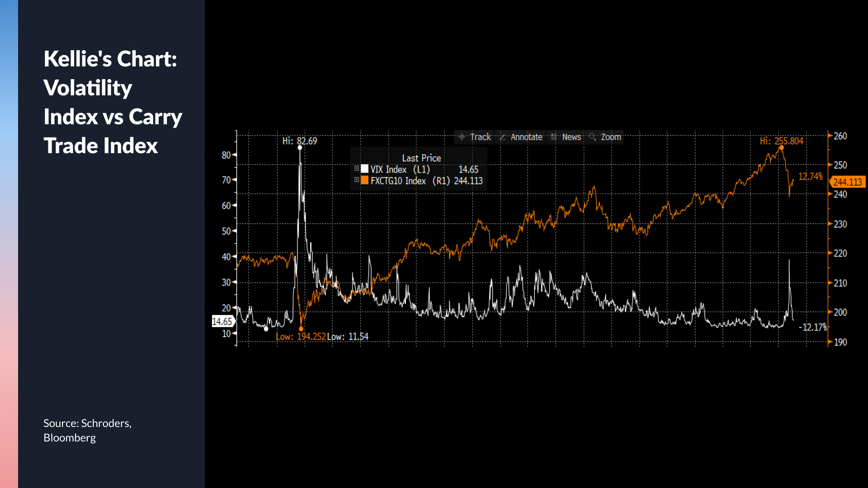Select the Track toolbar label

tap(480, 137)
